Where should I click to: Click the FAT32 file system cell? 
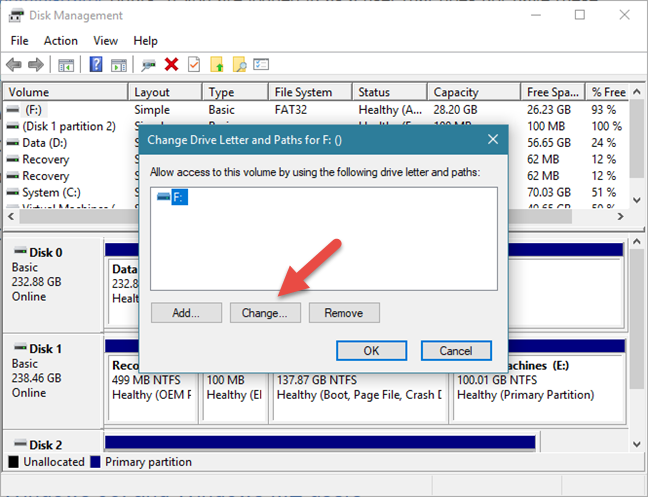click(x=291, y=110)
